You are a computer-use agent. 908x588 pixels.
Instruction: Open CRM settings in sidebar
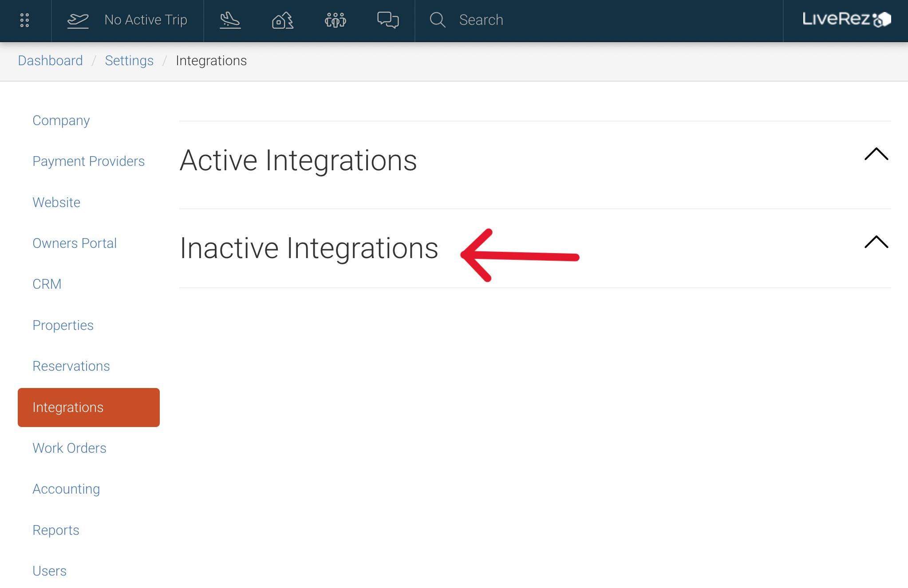(47, 284)
